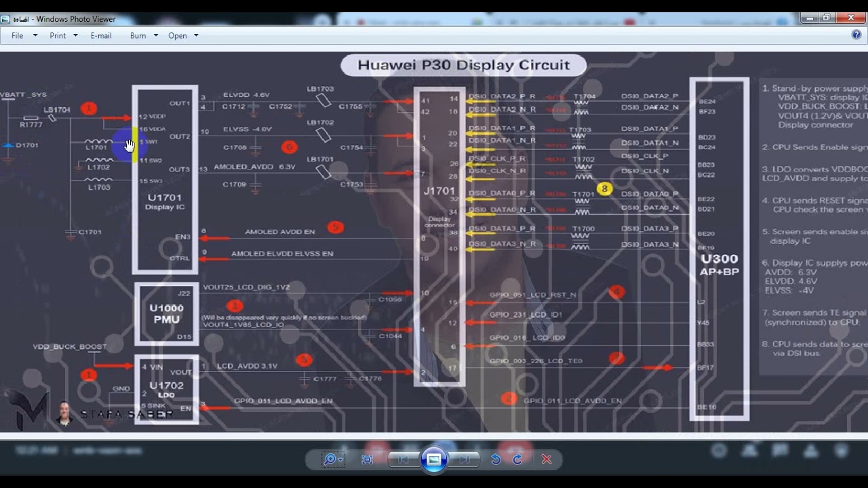Screen dimensions: 868x488
Task: Click the 'U1701 Display IC' label
Action: click(x=165, y=201)
